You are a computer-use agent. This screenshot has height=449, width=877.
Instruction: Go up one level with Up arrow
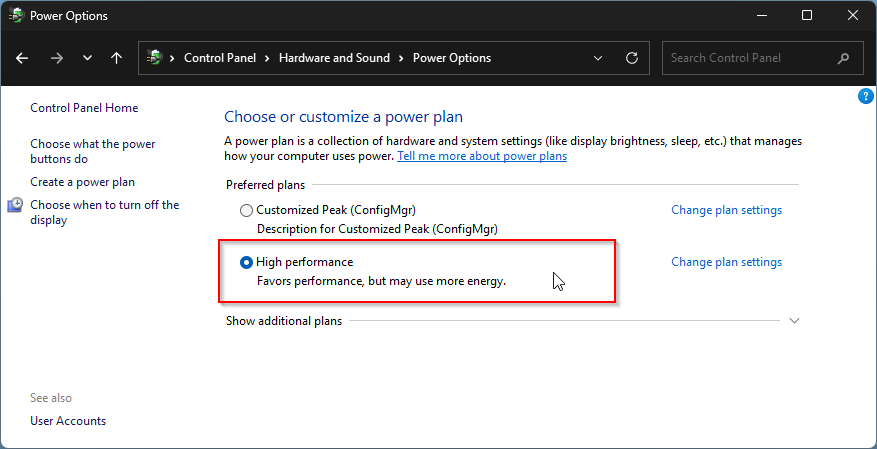coord(116,58)
